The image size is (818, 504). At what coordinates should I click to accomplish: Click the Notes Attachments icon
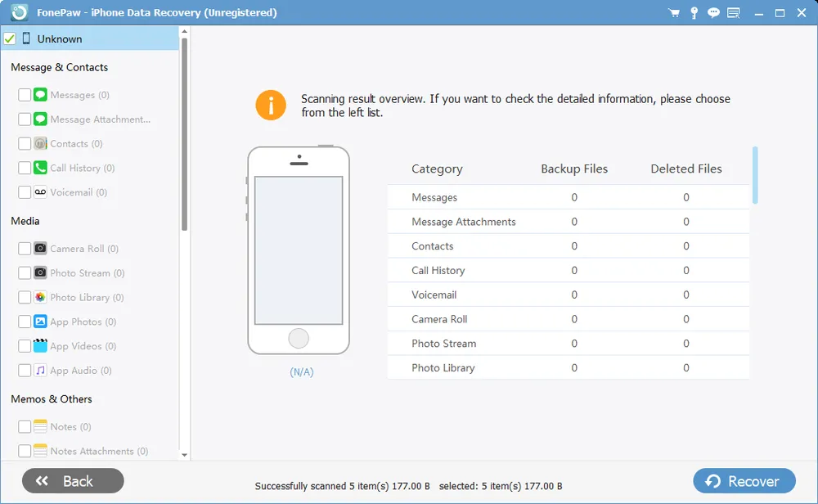point(40,451)
